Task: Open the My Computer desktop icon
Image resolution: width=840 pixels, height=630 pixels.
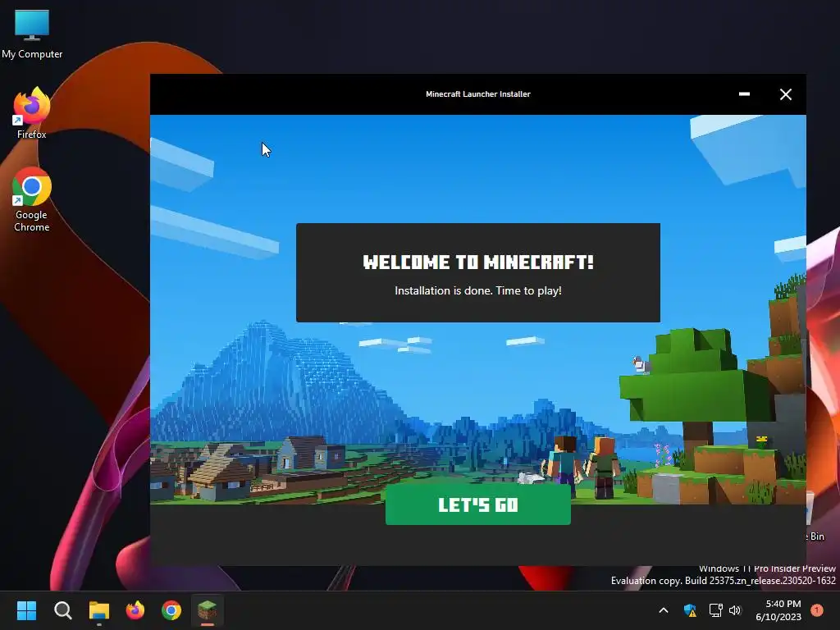Action: pyautogui.click(x=32, y=34)
